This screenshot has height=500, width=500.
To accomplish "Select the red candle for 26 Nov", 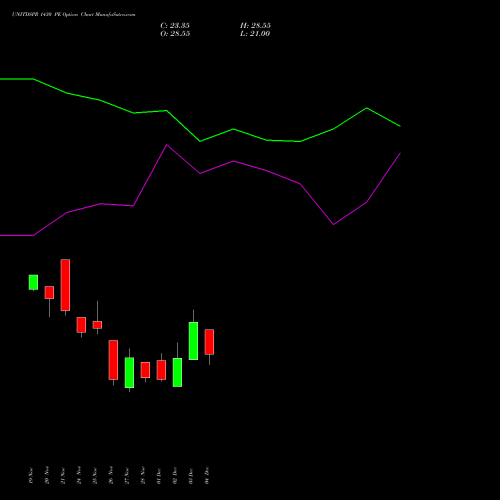I will [113, 360].
